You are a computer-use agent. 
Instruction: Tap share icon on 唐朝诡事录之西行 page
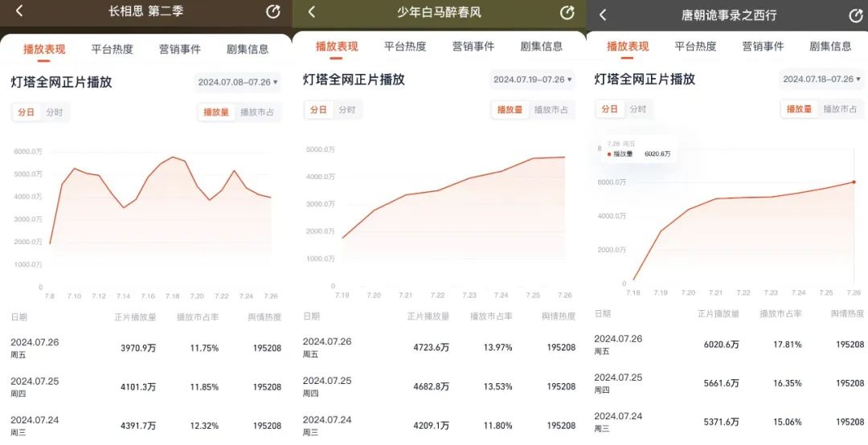pyautogui.click(x=855, y=15)
